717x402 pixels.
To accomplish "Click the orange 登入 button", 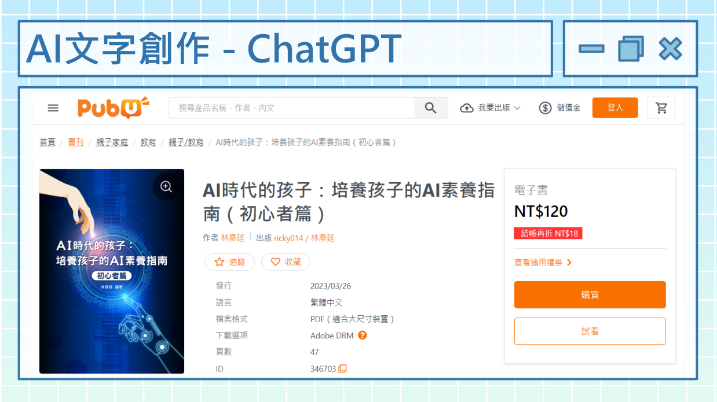I will click(x=615, y=107).
